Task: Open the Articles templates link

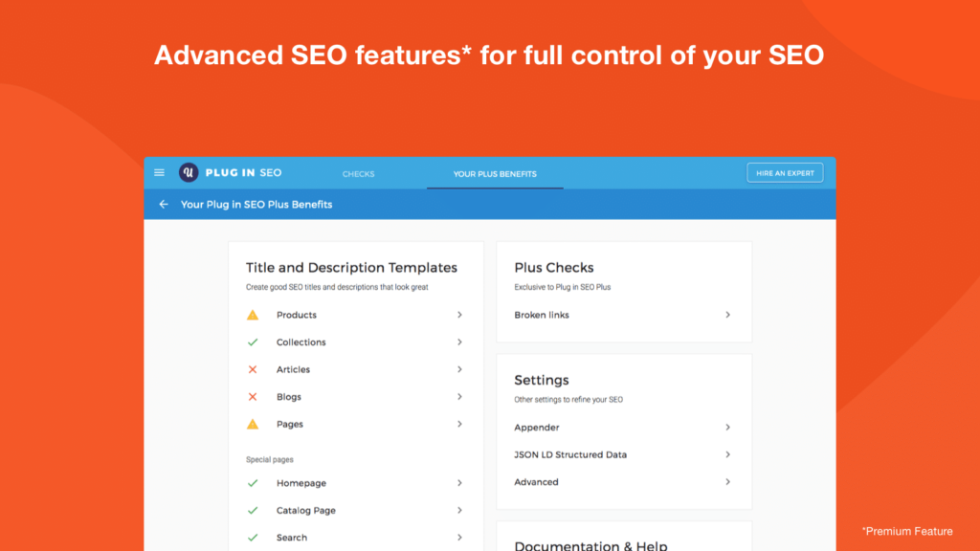Action: tap(293, 370)
